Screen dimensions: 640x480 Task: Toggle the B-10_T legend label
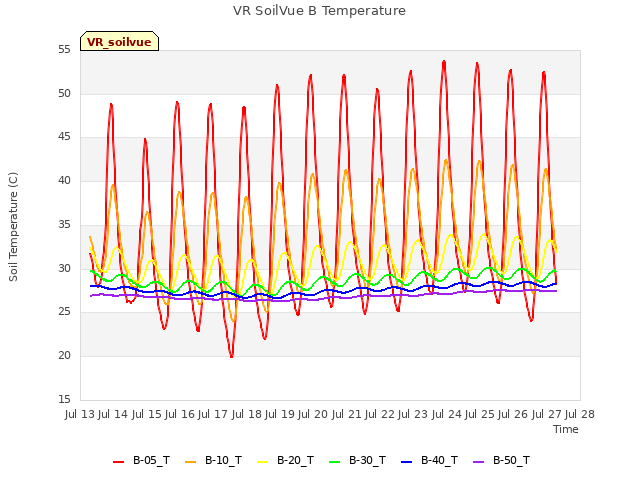pyautogui.click(x=223, y=461)
